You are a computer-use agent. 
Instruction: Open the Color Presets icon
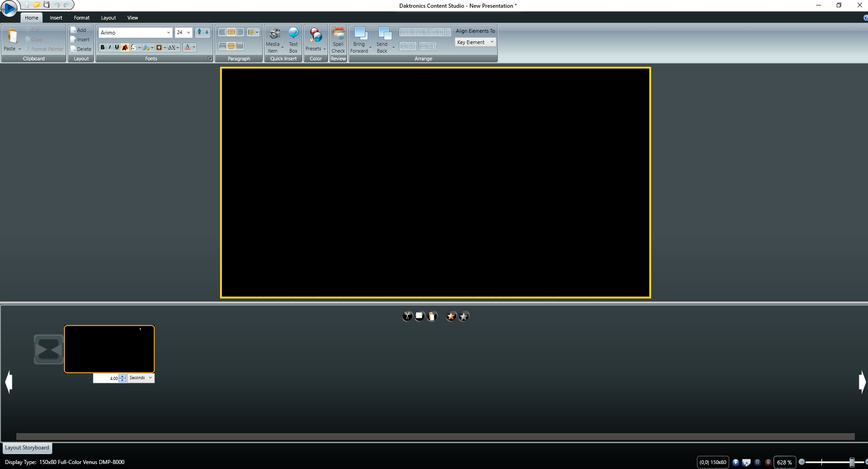tap(315, 35)
